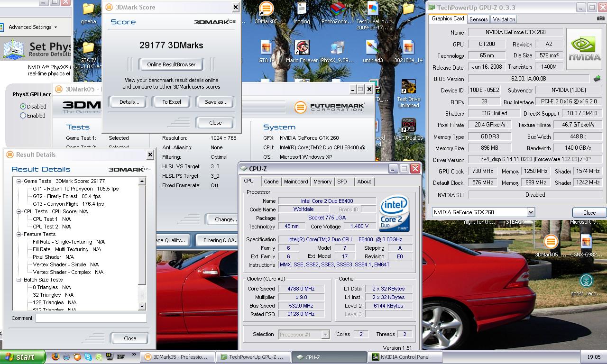Close the 3DMark Score dialog via Close button
This screenshot has height=364, width=607.
coord(215,123)
